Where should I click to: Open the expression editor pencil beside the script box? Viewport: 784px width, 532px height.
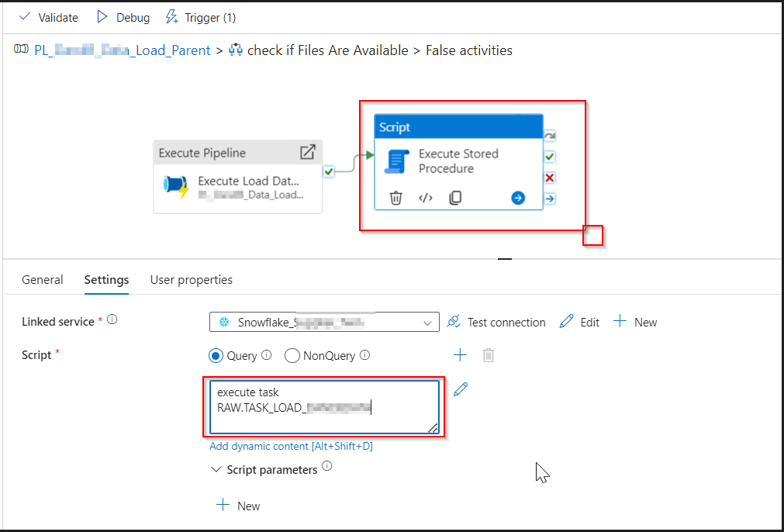coord(461,389)
